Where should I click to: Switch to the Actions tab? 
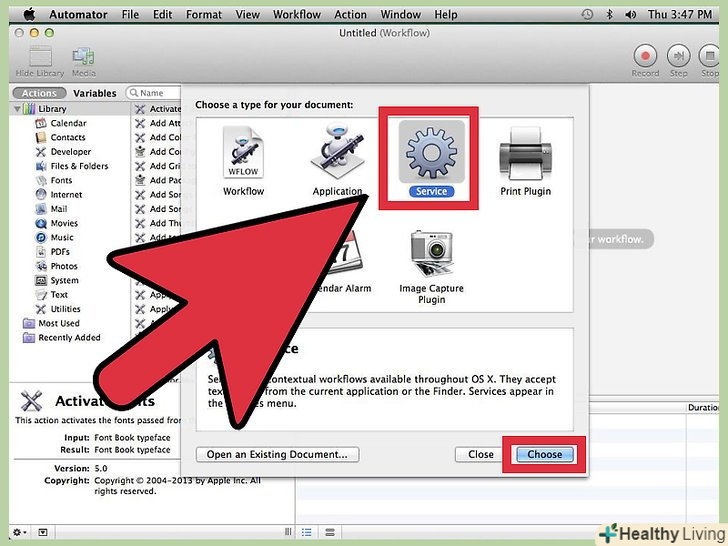39,93
